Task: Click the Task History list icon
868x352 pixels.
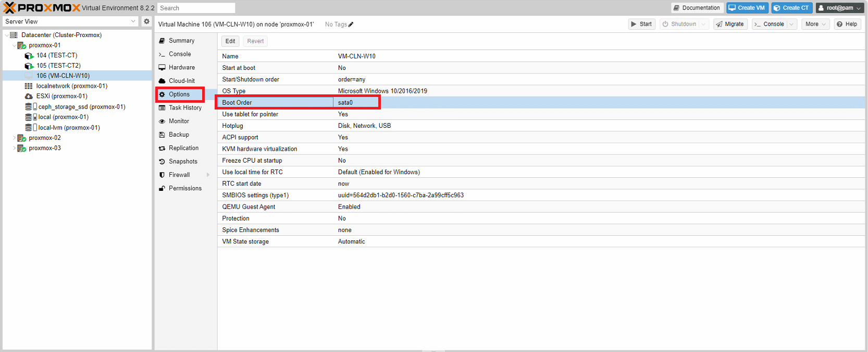Action: pos(162,108)
